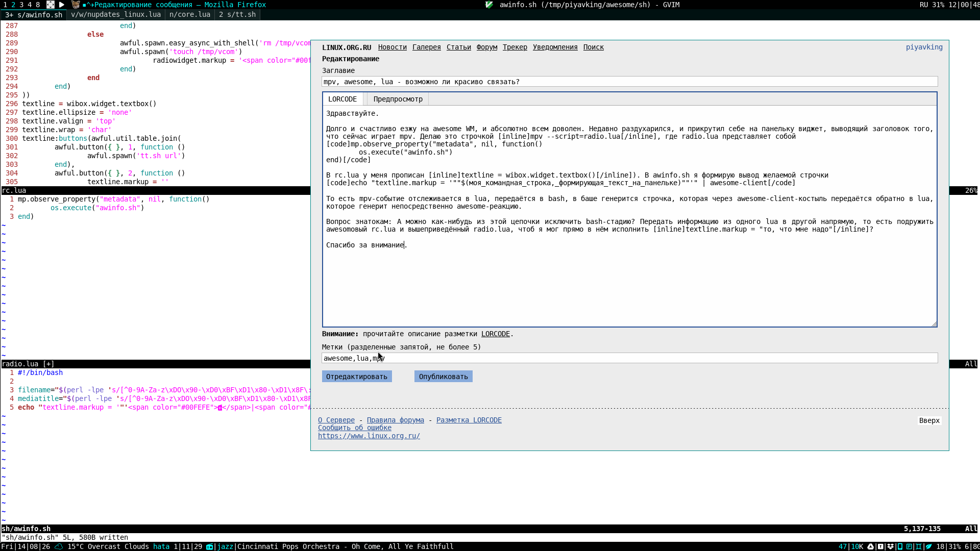Click the Cincinnati Pops Orchestra track title
Image resolution: width=980 pixels, height=551 pixels.
click(346, 546)
